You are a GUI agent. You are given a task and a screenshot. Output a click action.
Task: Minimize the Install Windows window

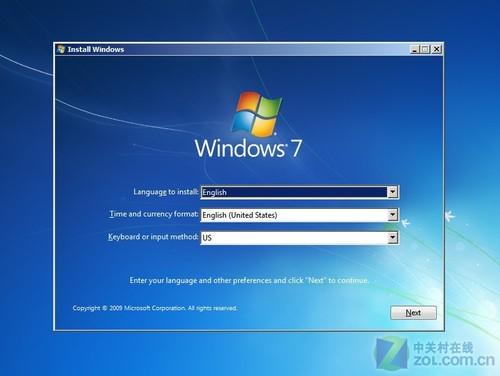(414, 49)
